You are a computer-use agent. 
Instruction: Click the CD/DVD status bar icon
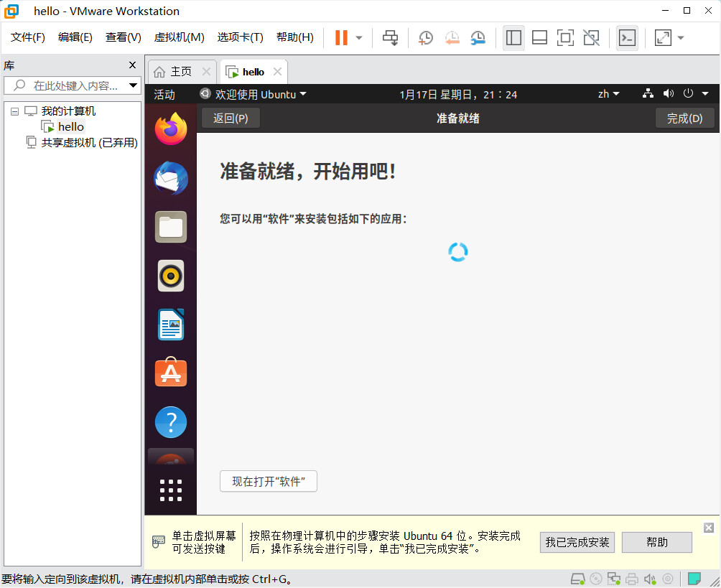click(595, 579)
